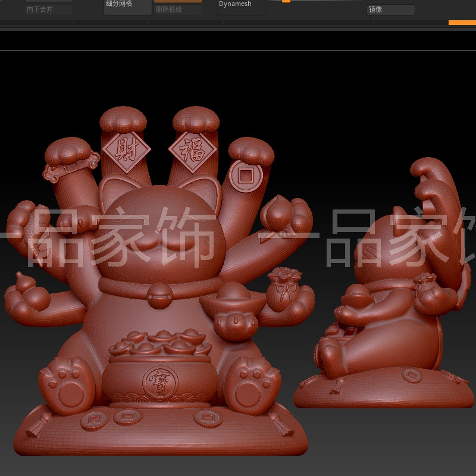Screen dimensions: 476x476
Task: Enable Dynamesh remeshing
Action: tap(236, 4)
